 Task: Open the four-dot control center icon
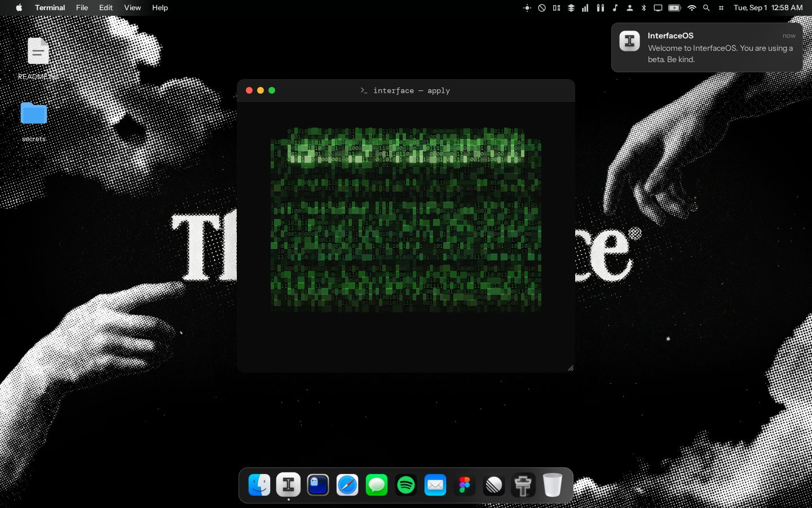click(x=721, y=8)
